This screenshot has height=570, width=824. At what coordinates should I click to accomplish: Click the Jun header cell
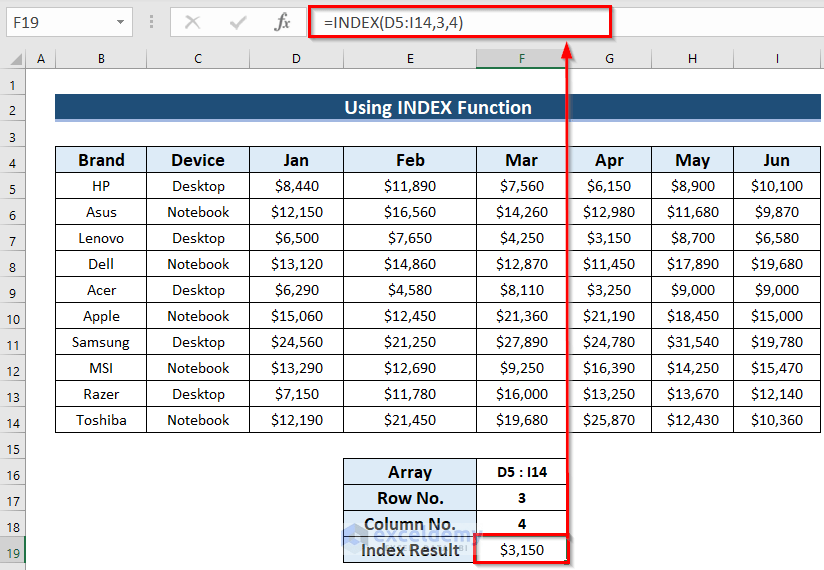point(777,160)
